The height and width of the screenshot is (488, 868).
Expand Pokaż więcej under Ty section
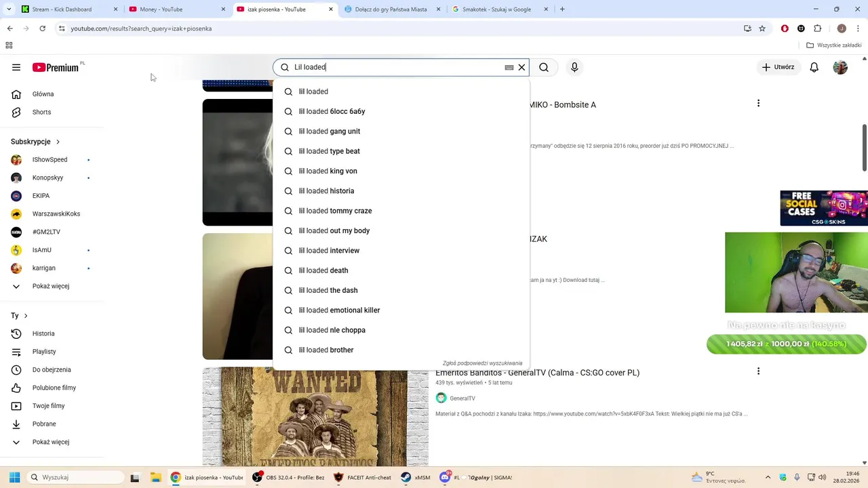(x=52, y=442)
